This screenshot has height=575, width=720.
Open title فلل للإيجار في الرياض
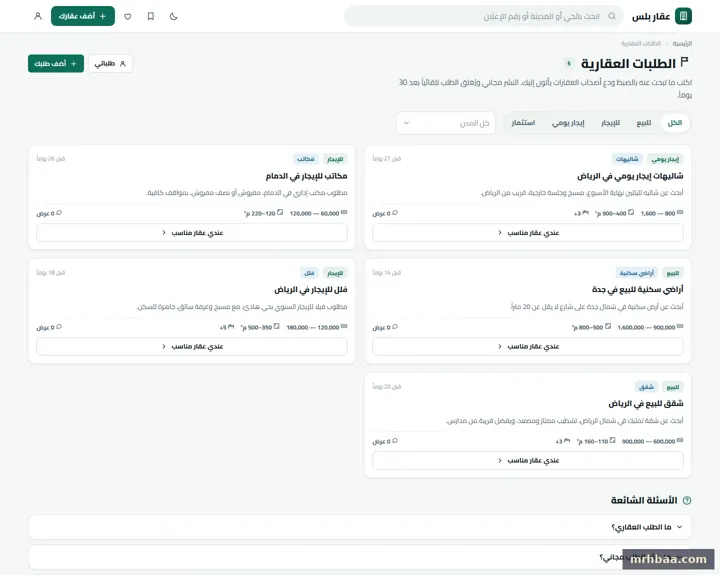tap(310, 290)
